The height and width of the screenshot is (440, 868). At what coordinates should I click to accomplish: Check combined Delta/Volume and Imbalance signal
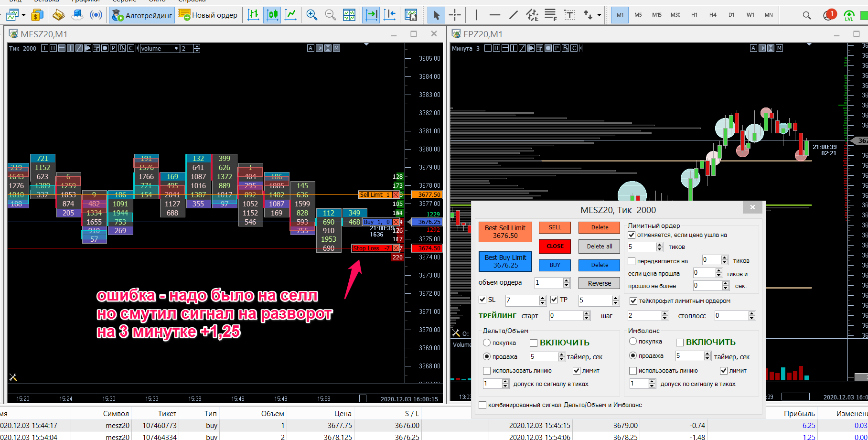[x=482, y=405]
